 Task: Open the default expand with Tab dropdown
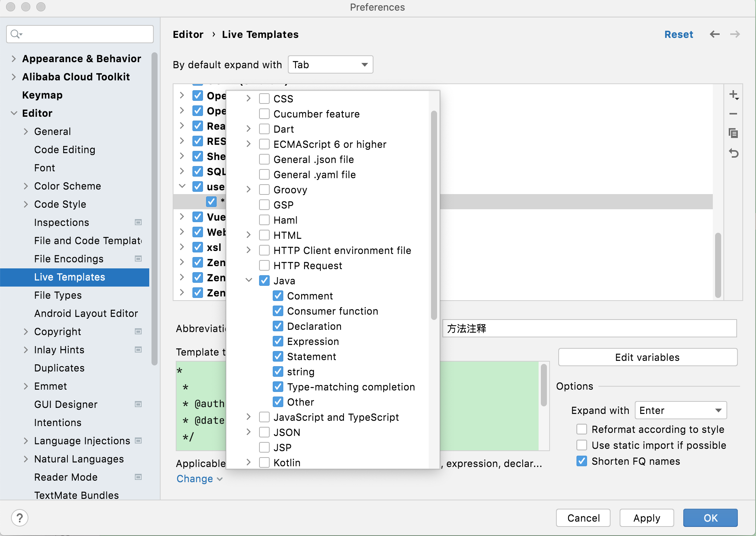click(330, 65)
